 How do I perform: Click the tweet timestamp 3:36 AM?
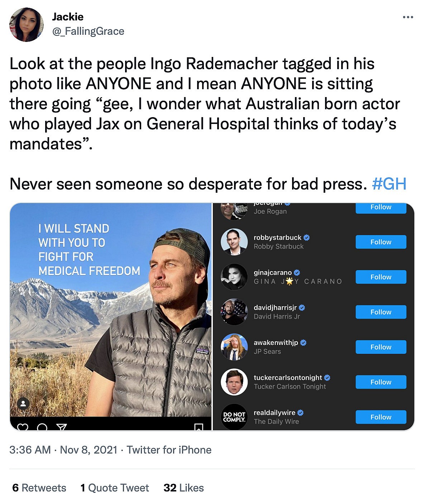30,450
